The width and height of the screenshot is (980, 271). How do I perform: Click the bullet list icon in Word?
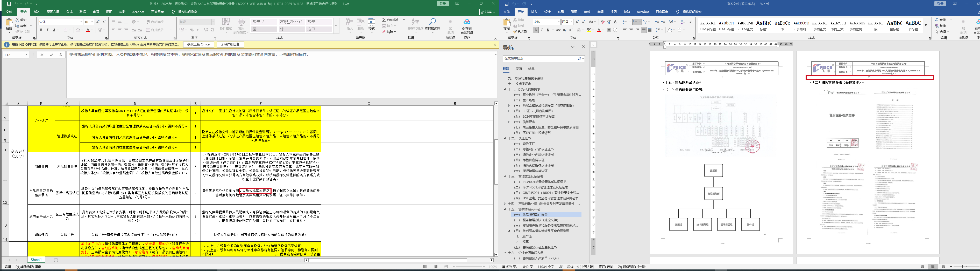click(x=626, y=22)
